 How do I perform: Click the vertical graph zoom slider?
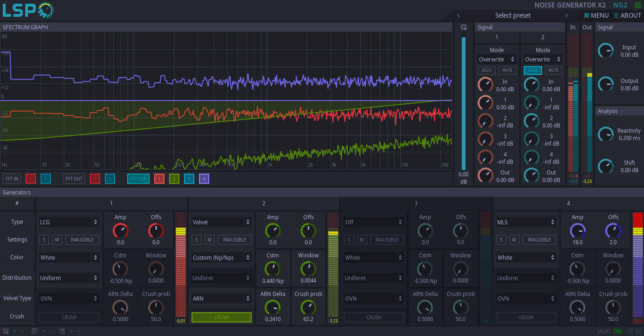[463, 102]
